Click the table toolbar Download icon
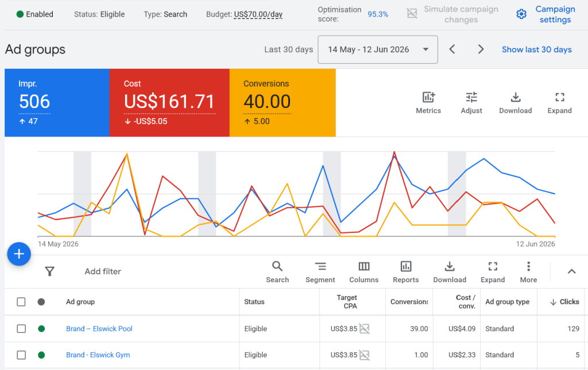The width and height of the screenshot is (588, 370). pyautogui.click(x=450, y=266)
